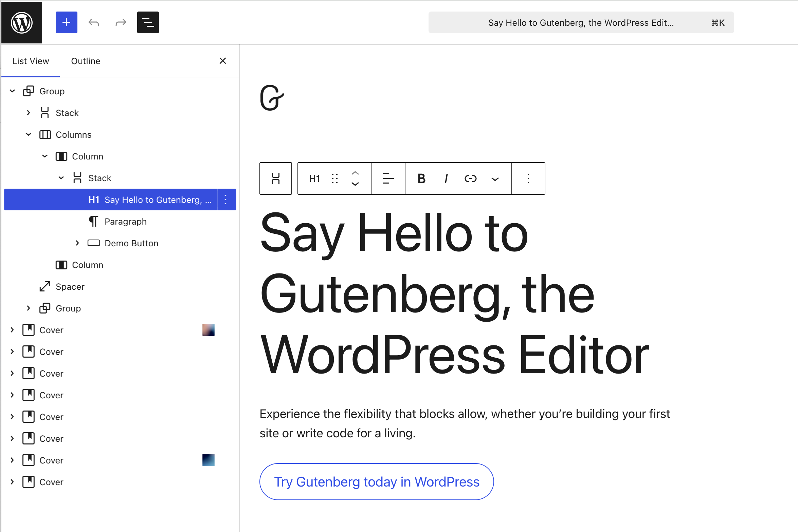Image resolution: width=798 pixels, height=532 pixels.
Task: Open the text alignment options
Action: [388, 178]
